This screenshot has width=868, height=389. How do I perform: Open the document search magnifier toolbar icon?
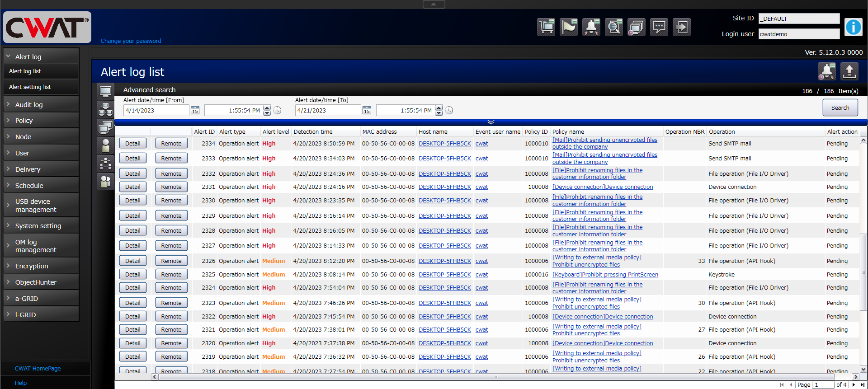[614, 27]
